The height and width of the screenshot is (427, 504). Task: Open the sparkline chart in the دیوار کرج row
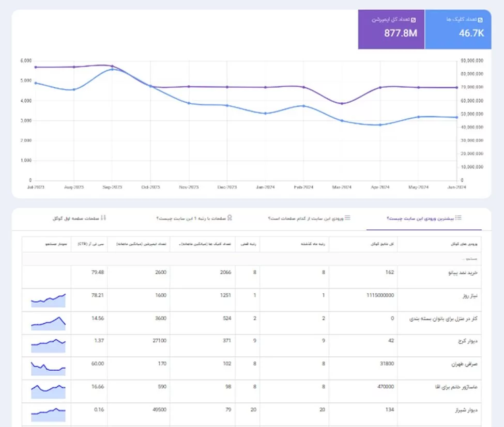[x=48, y=346]
